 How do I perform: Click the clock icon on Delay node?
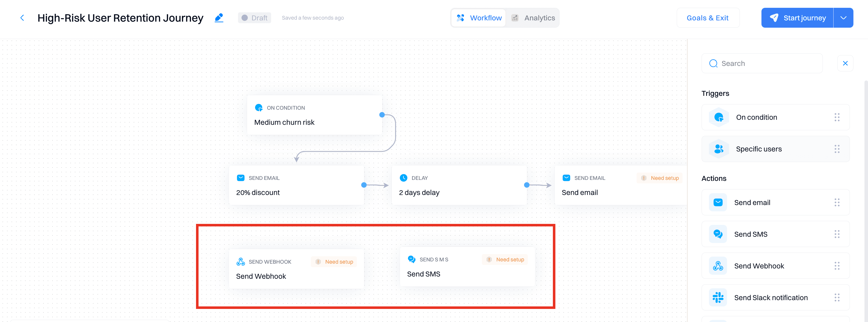[x=403, y=178]
